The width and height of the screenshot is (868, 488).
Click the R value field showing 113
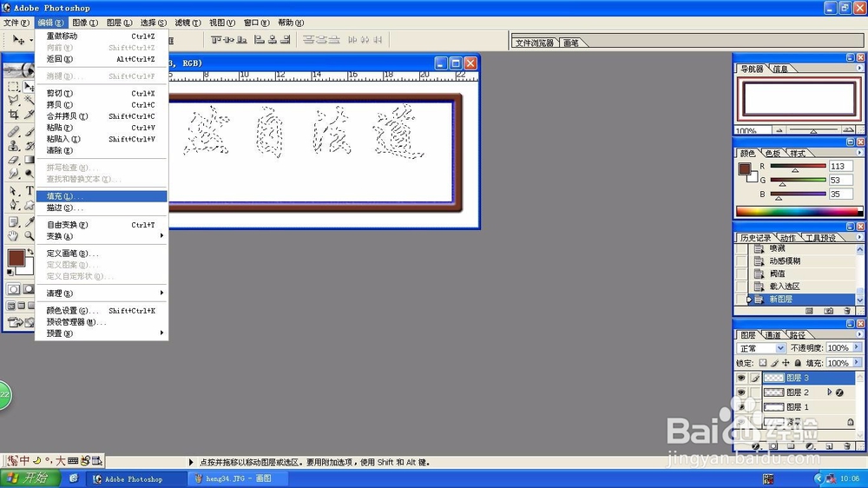pyautogui.click(x=840, y=166)
